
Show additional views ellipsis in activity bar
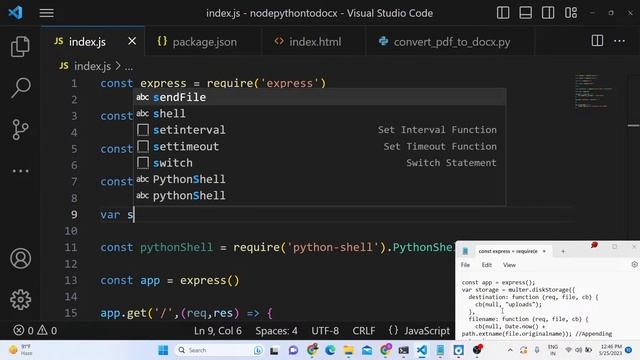pyautogui.click(x=20, y=171)
